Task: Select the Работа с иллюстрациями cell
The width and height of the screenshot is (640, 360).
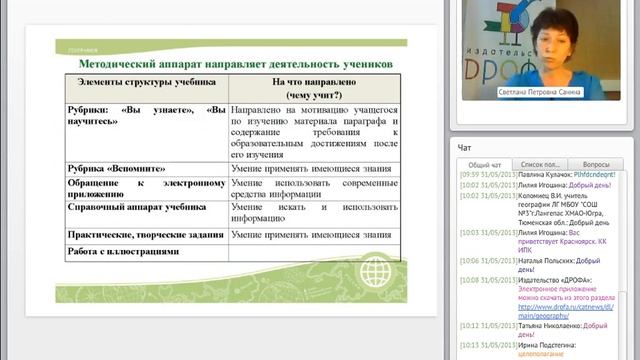Action: 147,252
